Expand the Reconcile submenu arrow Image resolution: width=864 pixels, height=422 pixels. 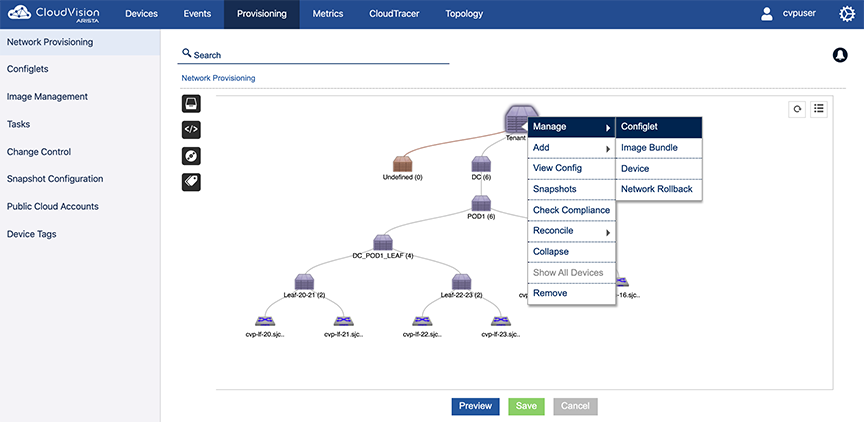pos(608,232)
